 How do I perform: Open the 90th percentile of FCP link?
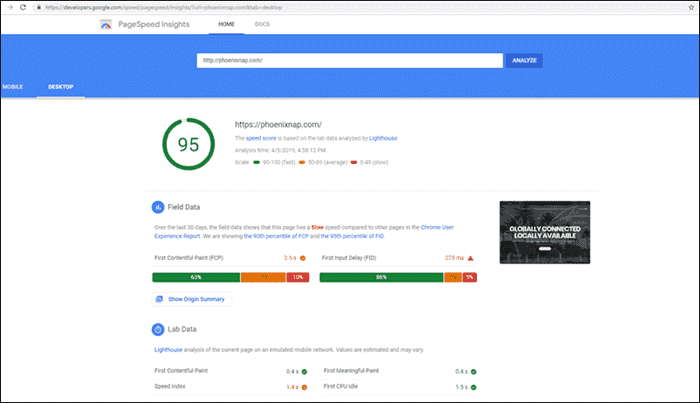coord(276,236)
